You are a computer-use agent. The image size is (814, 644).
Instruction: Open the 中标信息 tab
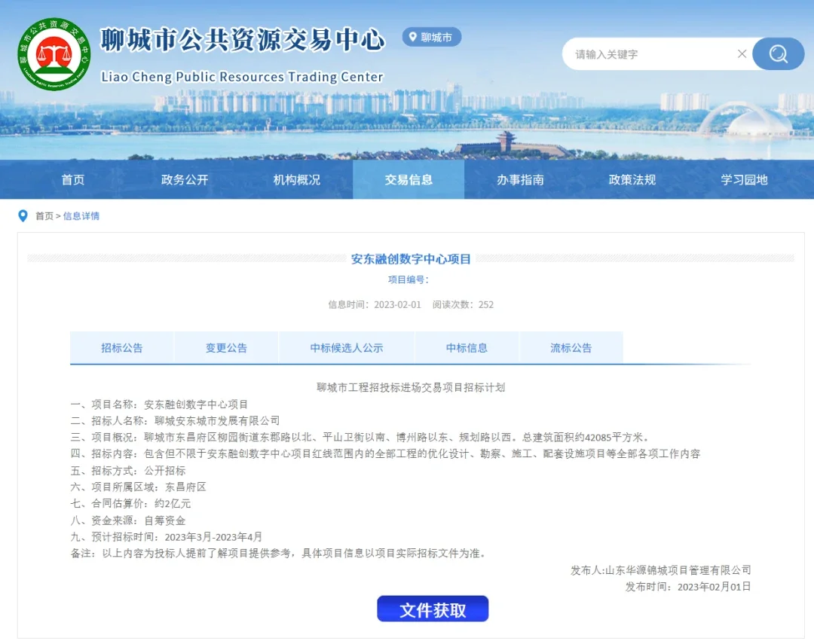click(x=467, y=348)
